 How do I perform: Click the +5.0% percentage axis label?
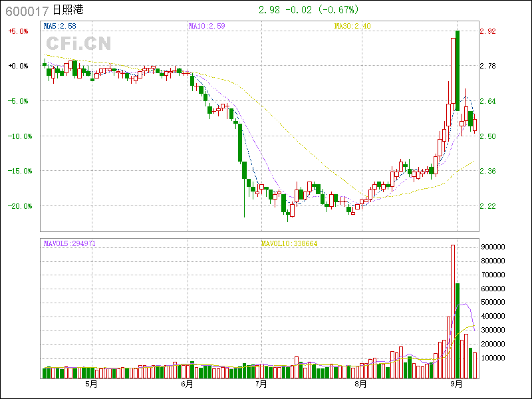click(x=18, y=31)
